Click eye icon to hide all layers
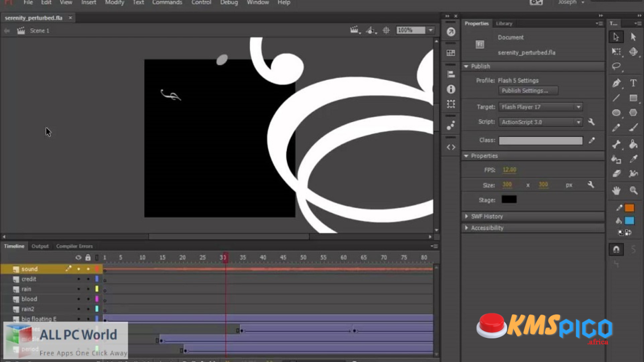 tap(78, 257)
